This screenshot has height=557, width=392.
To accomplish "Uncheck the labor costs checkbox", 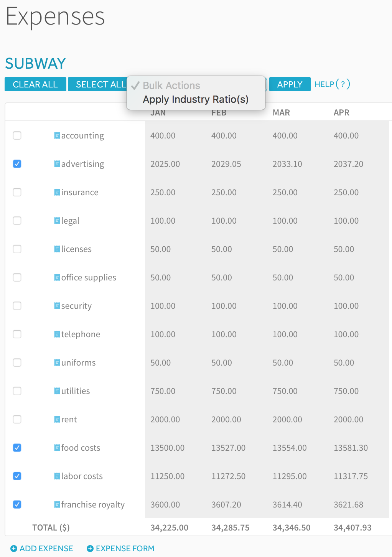I will coord(17,476).
